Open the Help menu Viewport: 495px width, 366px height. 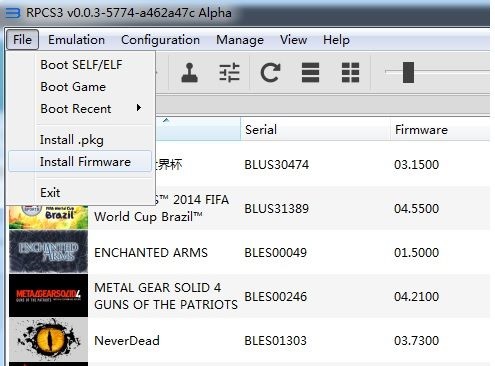click(336, 40)
